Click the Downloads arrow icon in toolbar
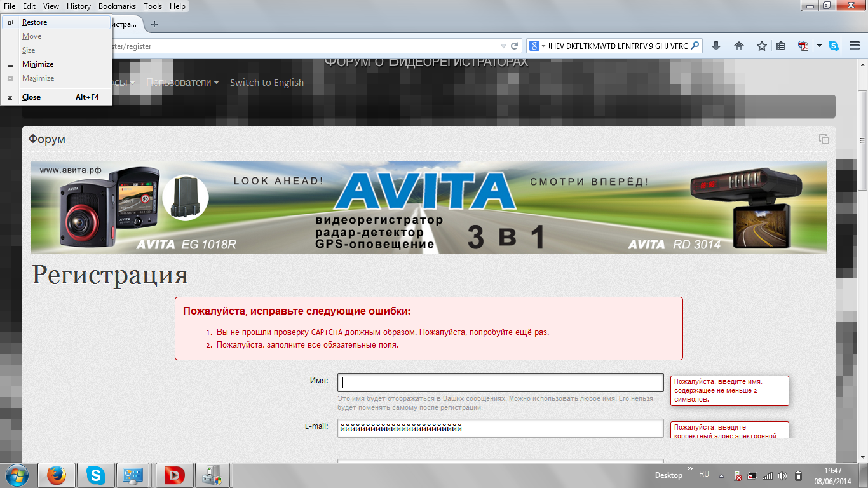 pyautogui.click(x=716, y=46)
